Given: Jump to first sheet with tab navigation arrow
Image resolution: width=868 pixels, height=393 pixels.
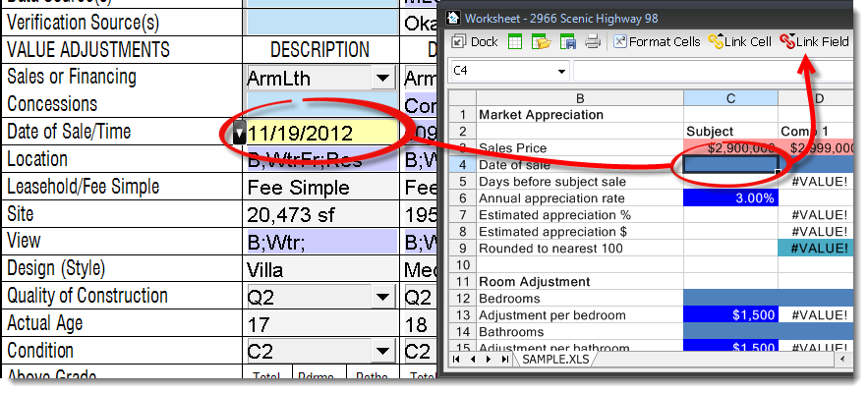Looking at the screenshot, I should [x=455, y=360].
